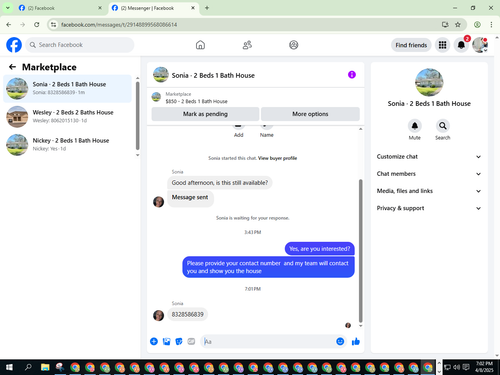Open the Chrome profile icon
Image resolution: width=500 pixels, height=375 pixels.
point(477,24)
